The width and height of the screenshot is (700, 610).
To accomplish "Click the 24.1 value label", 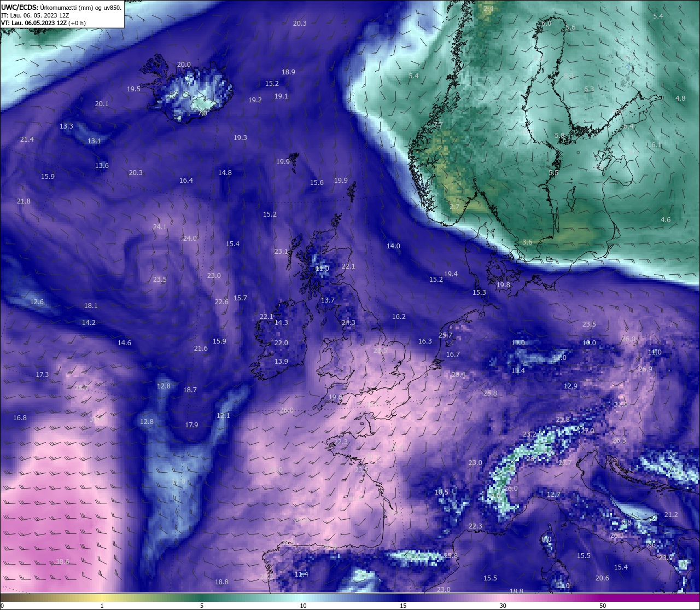I will point(160,226).
